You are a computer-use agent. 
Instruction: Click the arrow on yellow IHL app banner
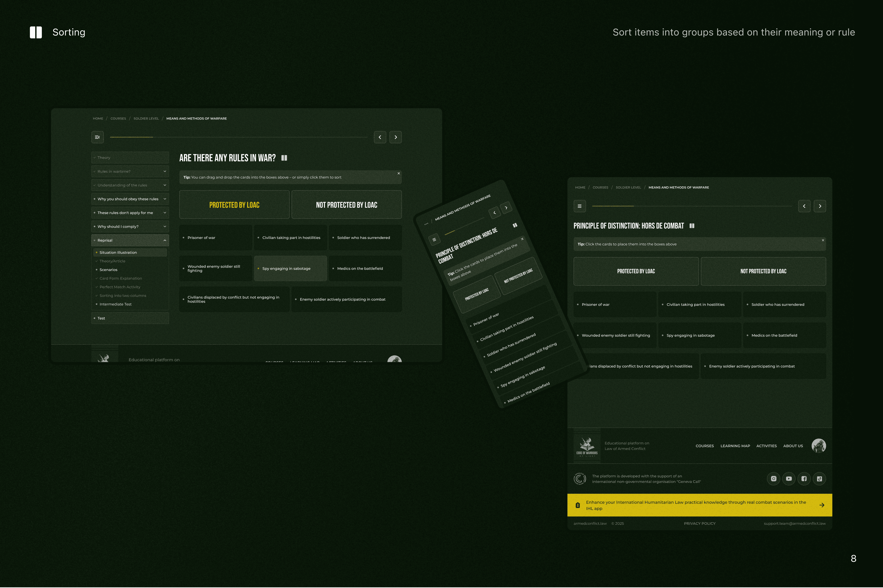pos(822,505)
